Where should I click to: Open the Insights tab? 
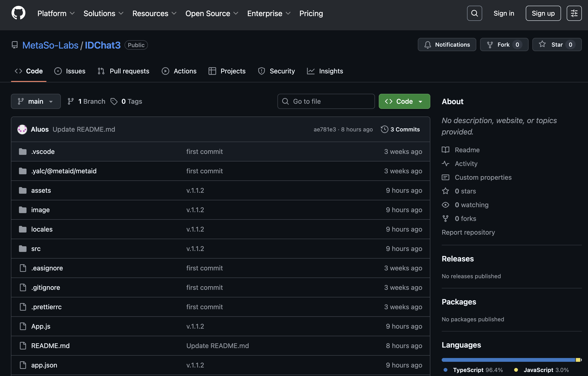325,71
